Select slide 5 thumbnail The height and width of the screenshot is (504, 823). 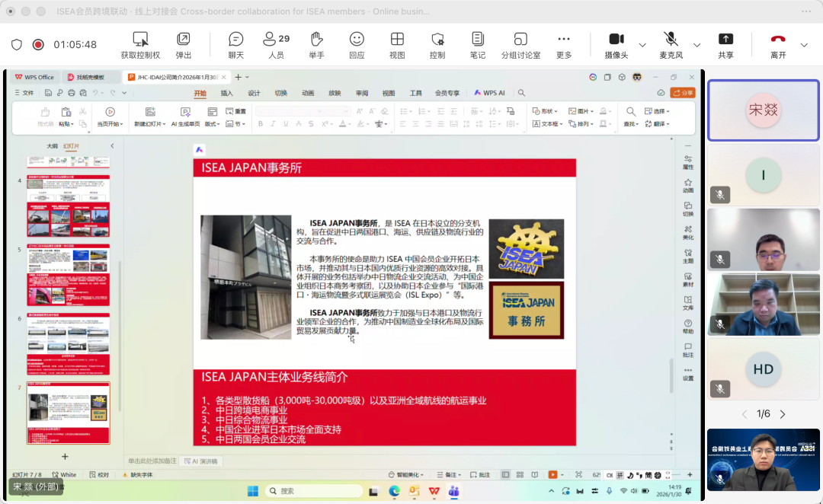pos(69,275)
